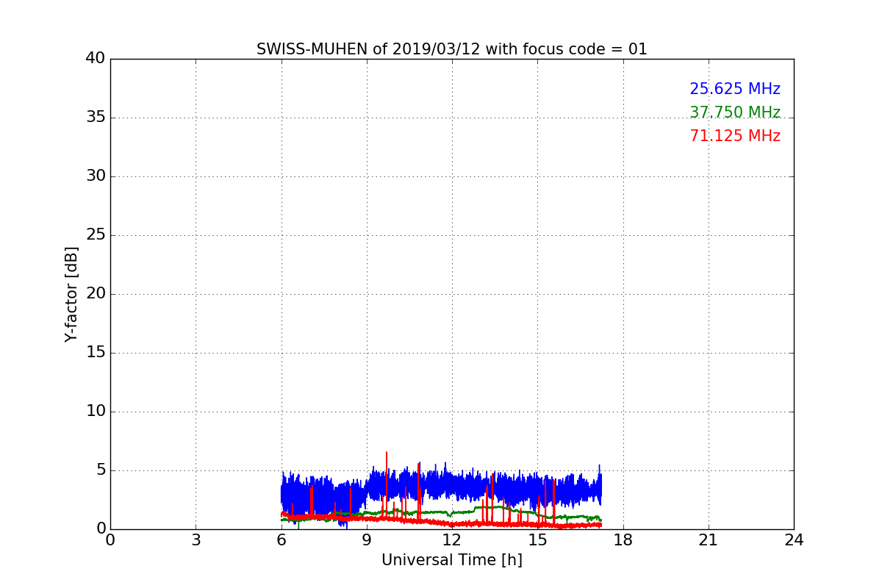The height and width of the screenshot is (588, 882).
Task: Click the y-axis tick label 30
Action: tap(96, 176)
